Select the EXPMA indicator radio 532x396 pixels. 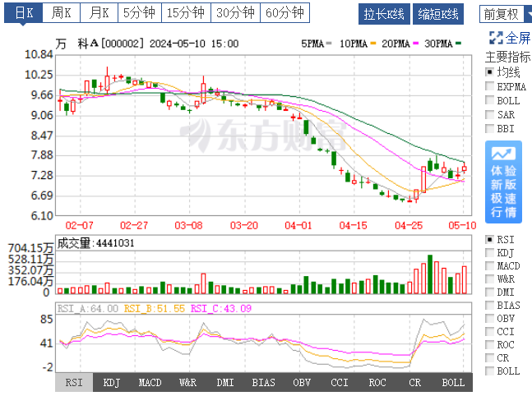489,86
